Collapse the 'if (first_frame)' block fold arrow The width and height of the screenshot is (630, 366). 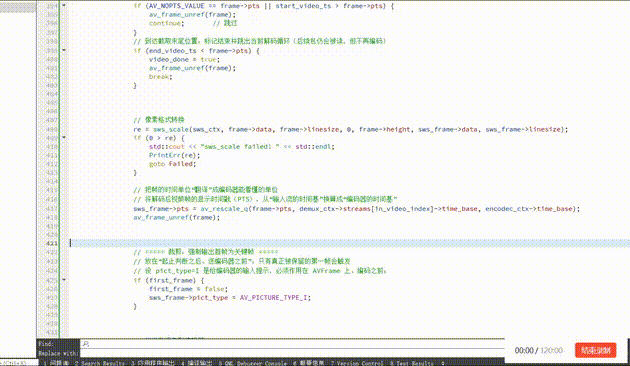tap(64, 280)
